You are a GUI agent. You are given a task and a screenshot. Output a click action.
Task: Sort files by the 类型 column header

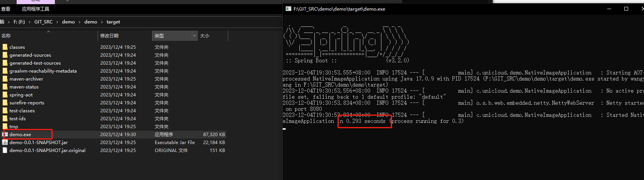(159, 36)
